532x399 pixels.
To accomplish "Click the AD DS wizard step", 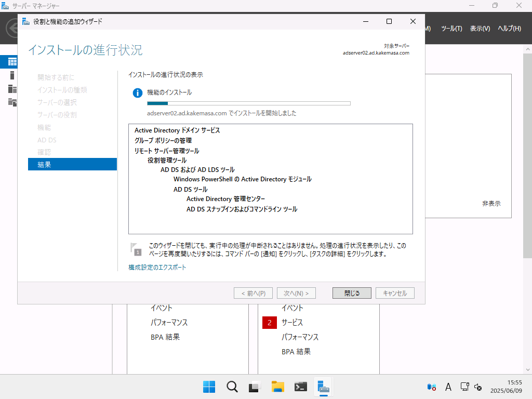I will 47,140.
